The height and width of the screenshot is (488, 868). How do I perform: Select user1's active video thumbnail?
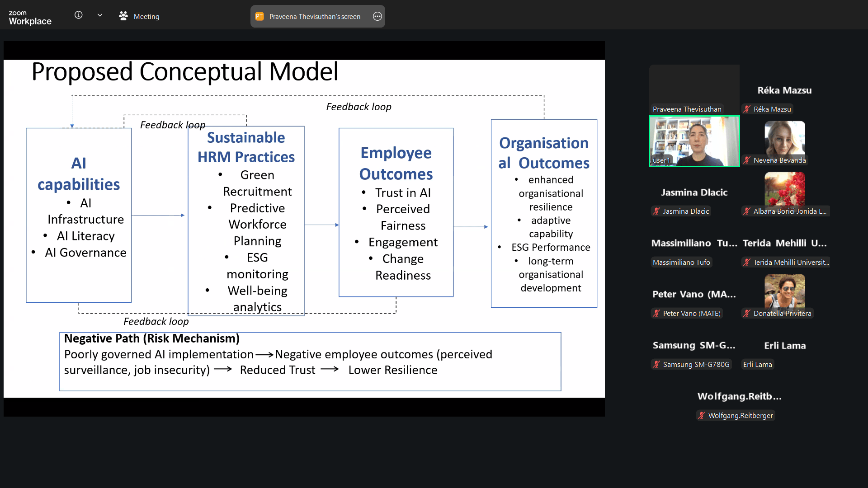point(694,141)
